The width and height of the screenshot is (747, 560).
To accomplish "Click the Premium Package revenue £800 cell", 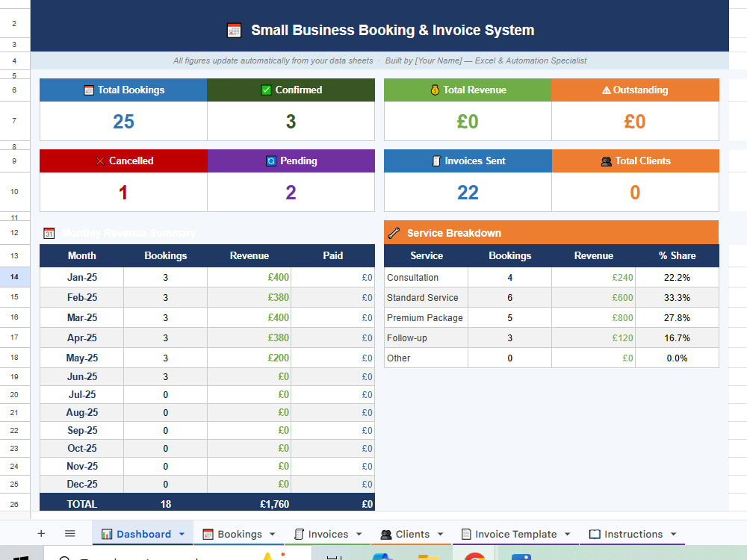I will tap(594, 317).
